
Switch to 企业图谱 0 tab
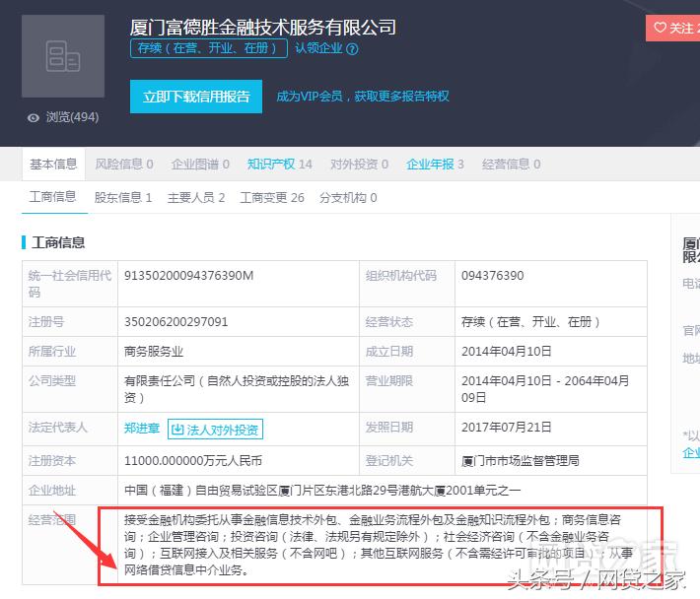(200, 165)
